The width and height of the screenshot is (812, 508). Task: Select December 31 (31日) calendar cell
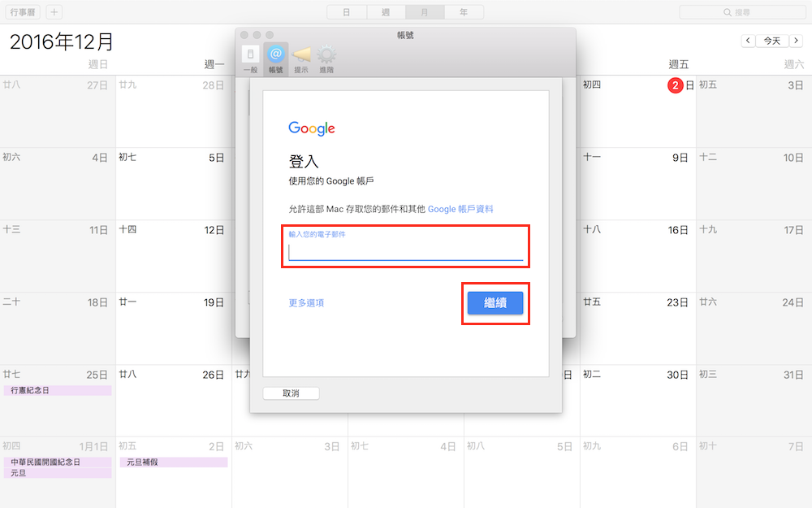(754, 401)
